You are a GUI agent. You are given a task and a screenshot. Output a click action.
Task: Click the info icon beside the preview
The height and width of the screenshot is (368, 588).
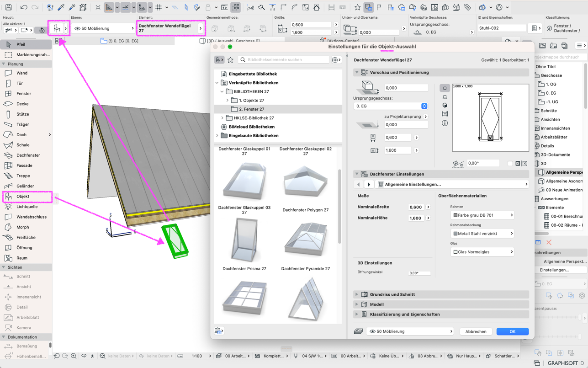click(x=445, y=123)
